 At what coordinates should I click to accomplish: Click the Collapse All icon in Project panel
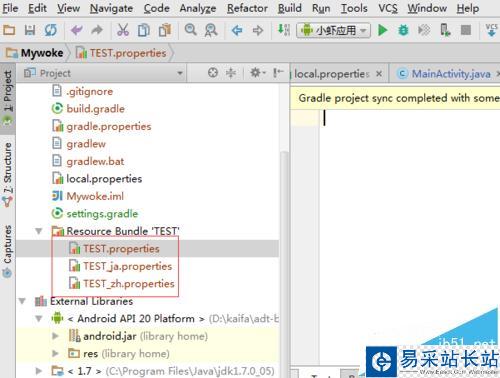click(231, 73)
